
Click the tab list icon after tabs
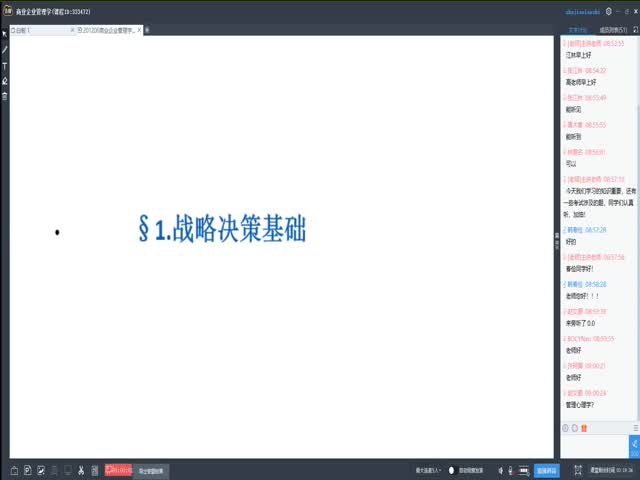point(147,30)
